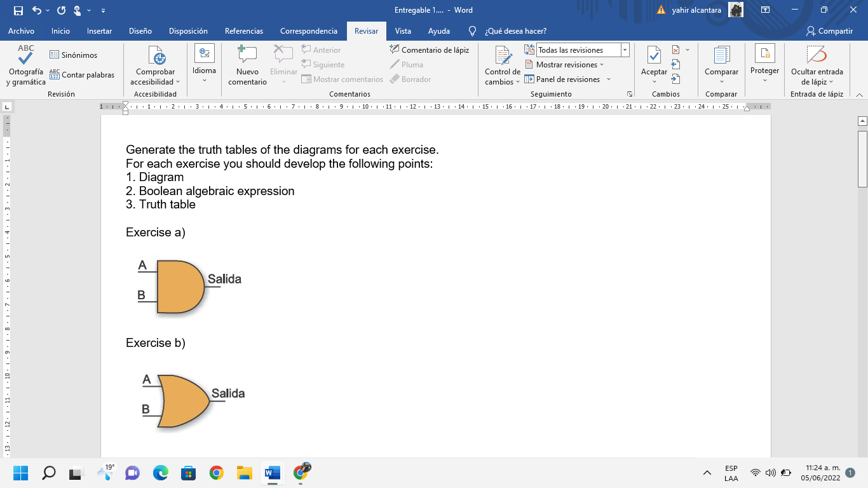Switch to the Correspondencia tab

click(309, 31)
